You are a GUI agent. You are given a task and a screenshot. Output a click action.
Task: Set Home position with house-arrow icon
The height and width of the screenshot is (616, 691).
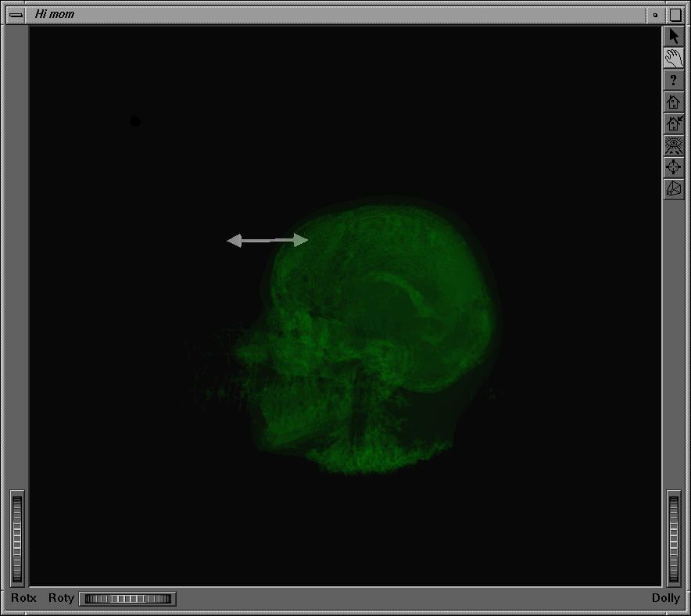point(673,124)
